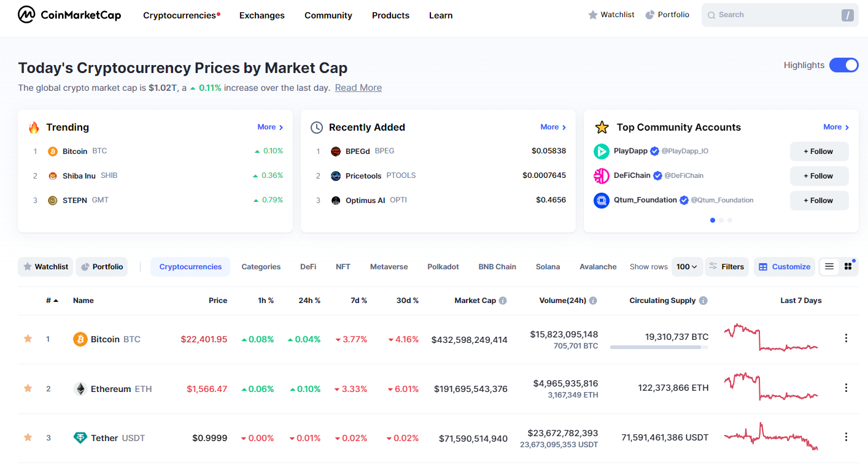Toggle the Ethereum watchlist star
Image resolution: width=868 pixels, height=465 pixels.
(28, 388)
